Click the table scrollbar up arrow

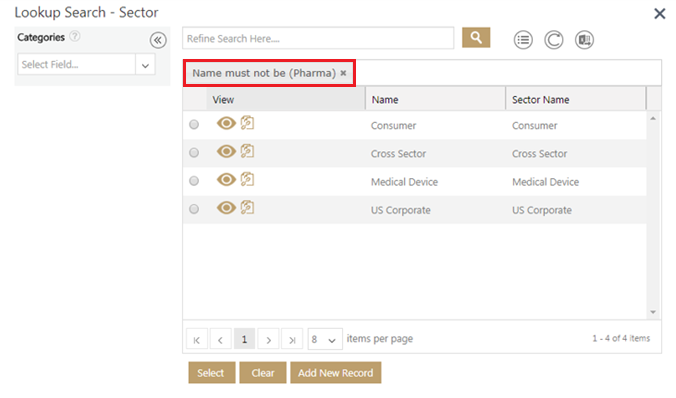[653, 118]
